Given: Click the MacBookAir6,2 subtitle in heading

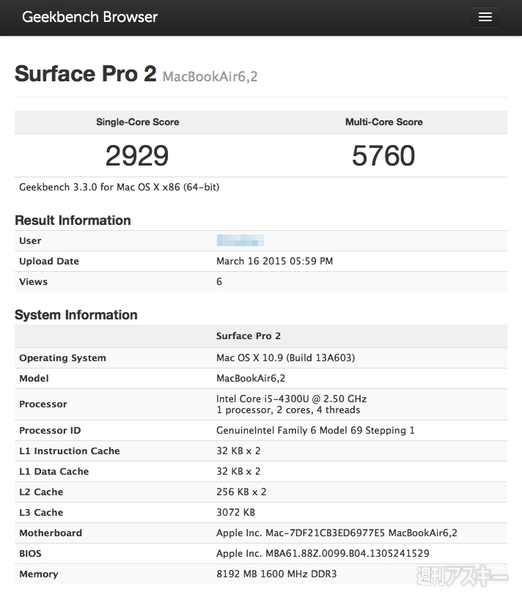Looking at the screenshot, I should 210,77.
